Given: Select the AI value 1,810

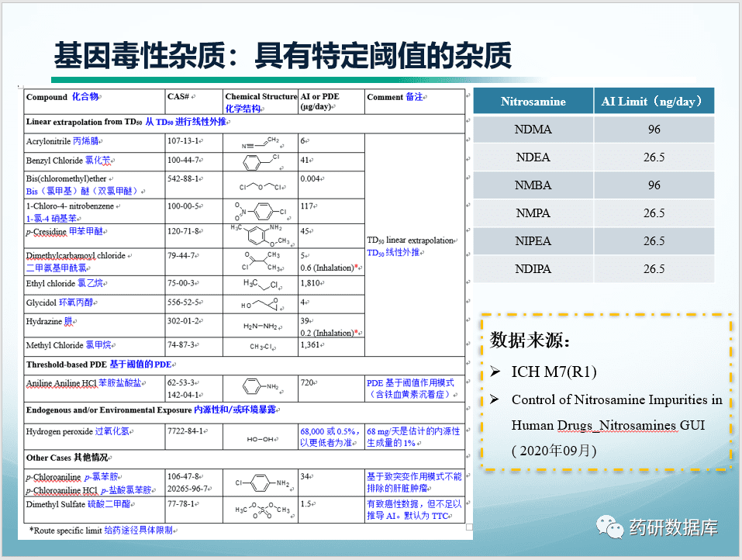Looking at the screenshot, I should 312,283.
